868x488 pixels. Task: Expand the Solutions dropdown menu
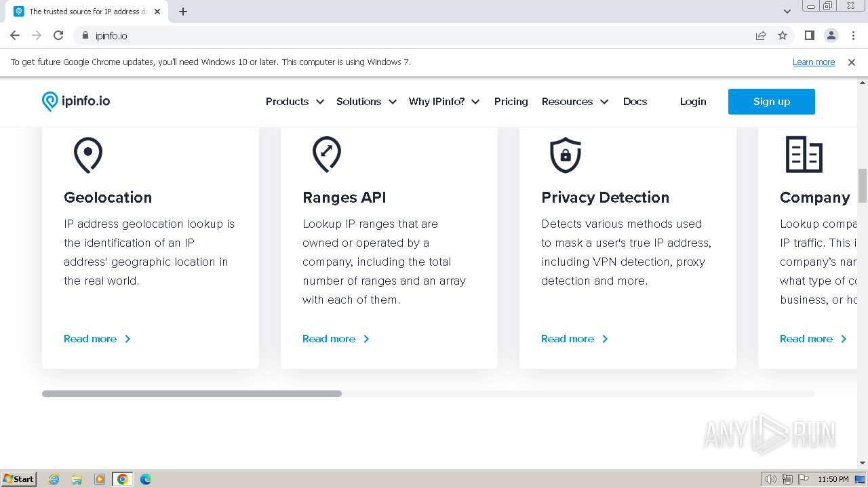pyautogui.click(x=366, y=102)
